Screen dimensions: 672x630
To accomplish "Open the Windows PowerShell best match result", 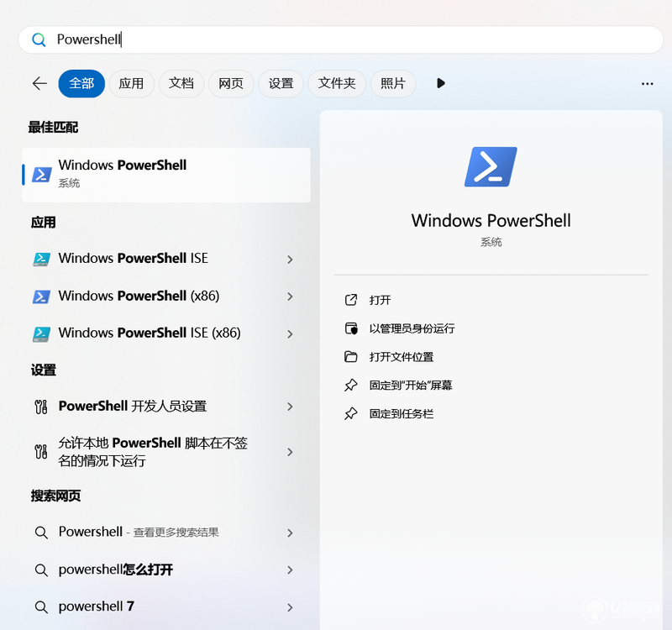I will [166, 175].
